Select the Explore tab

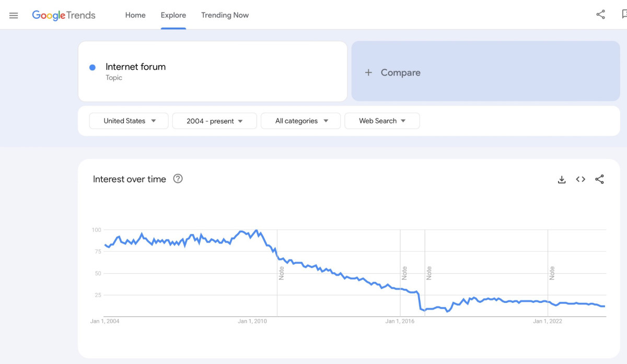tap(173, 15)
